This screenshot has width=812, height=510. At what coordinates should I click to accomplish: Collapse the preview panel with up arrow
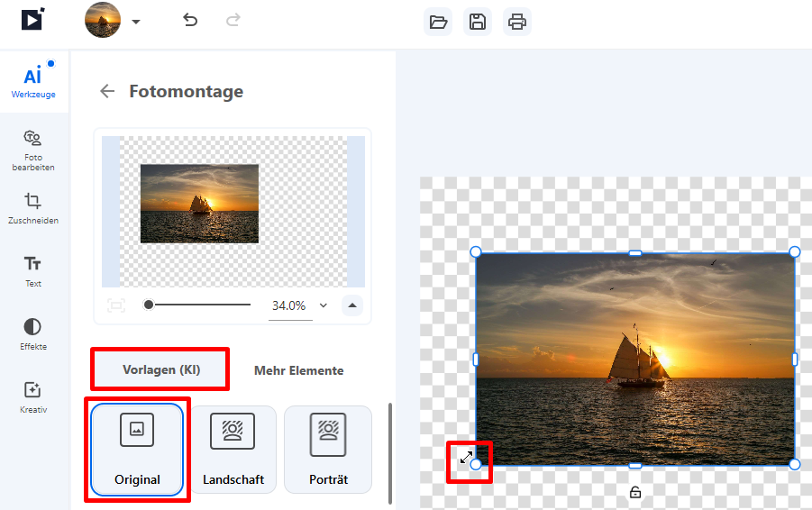(352, 305)
